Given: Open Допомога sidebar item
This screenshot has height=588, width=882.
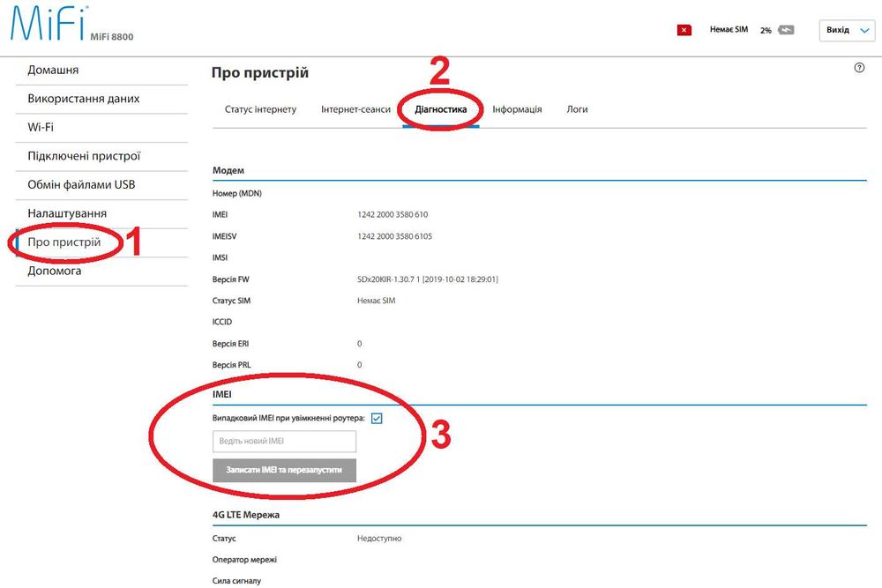Looking at the screenshot, I should [54, 271].
